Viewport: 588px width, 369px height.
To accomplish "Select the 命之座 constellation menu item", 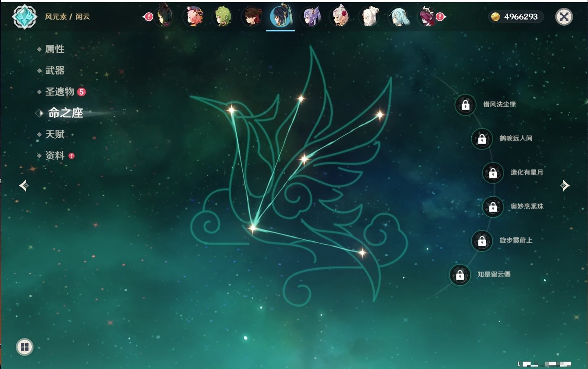I will pyautogui.click(x=65, y=113).
